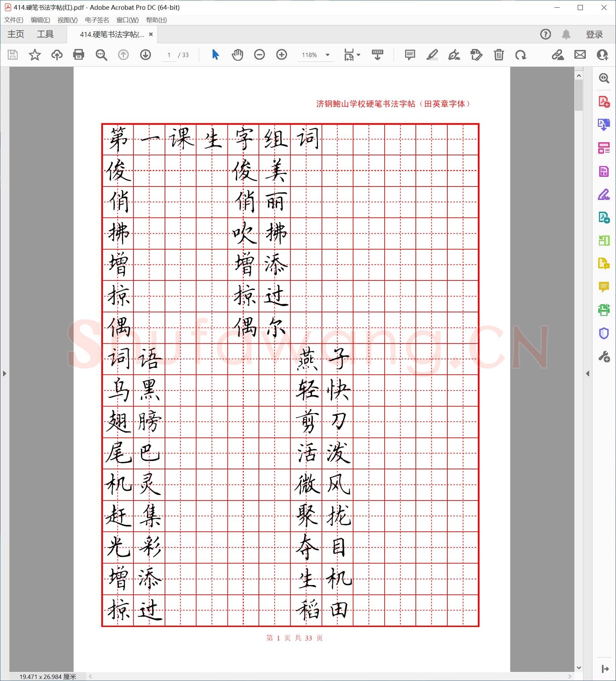The image size is (616, 681).
Task: Go to the next page with the down arrow
Action: [x=145, y=55]
